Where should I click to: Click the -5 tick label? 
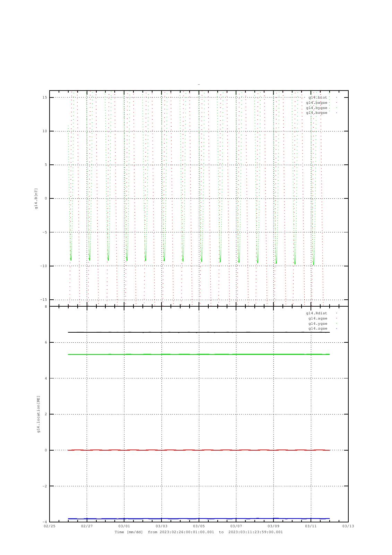(x=45, y=232)
